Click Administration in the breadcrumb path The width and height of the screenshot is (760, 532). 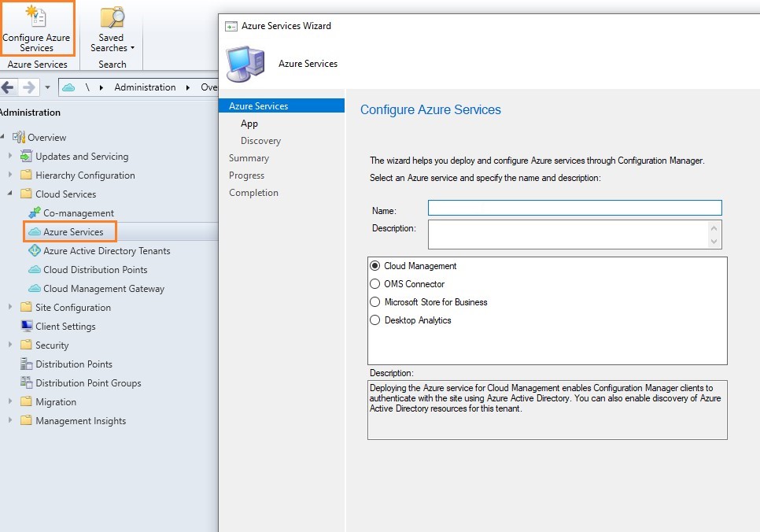tap(145, 87)
